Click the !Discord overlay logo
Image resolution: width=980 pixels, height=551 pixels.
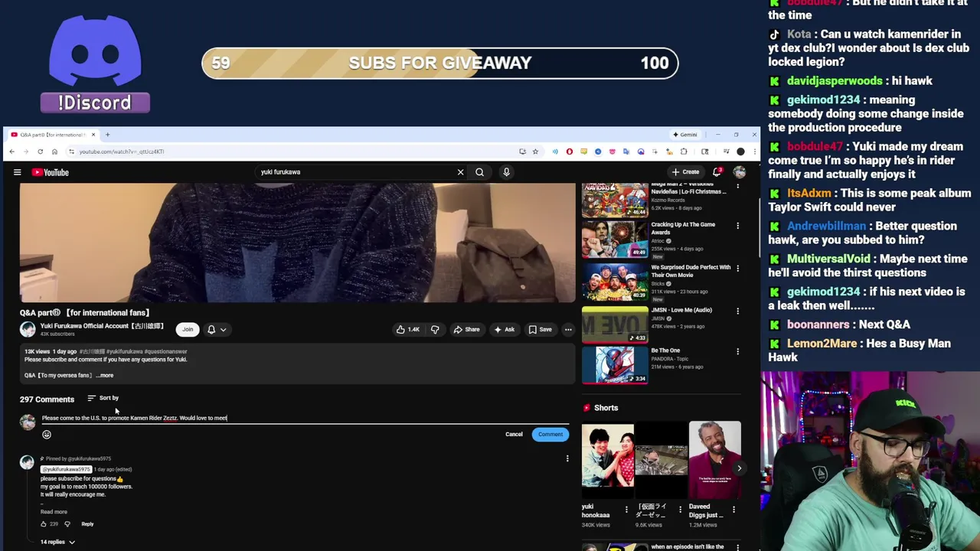[95, 64]
